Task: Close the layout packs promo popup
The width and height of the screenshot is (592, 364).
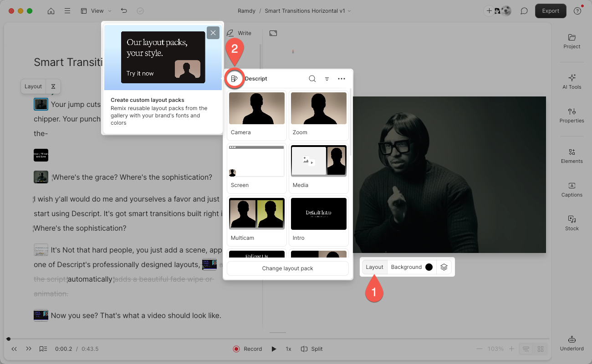Action: tap(213, 33)
